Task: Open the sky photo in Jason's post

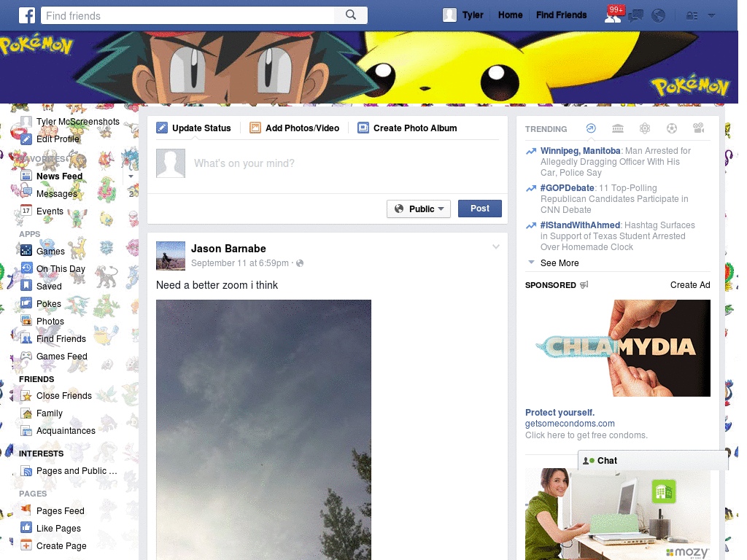Action: tap(263, 429)
